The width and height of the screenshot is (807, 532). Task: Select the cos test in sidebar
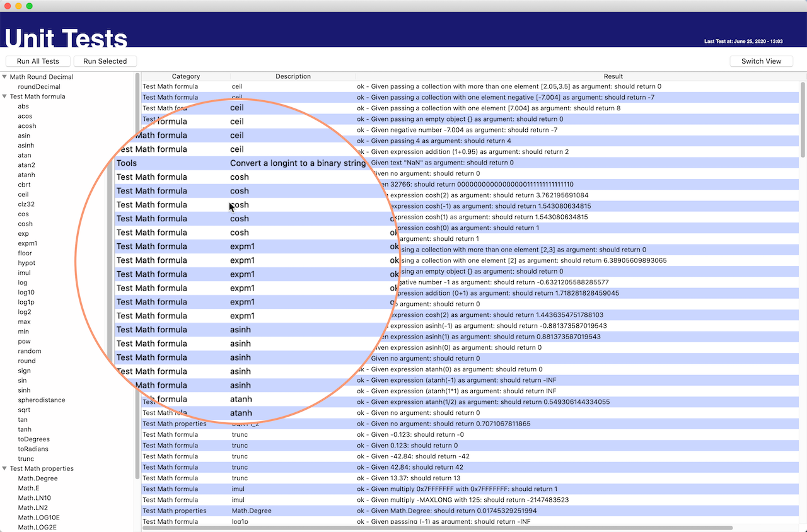coord(23,214)
